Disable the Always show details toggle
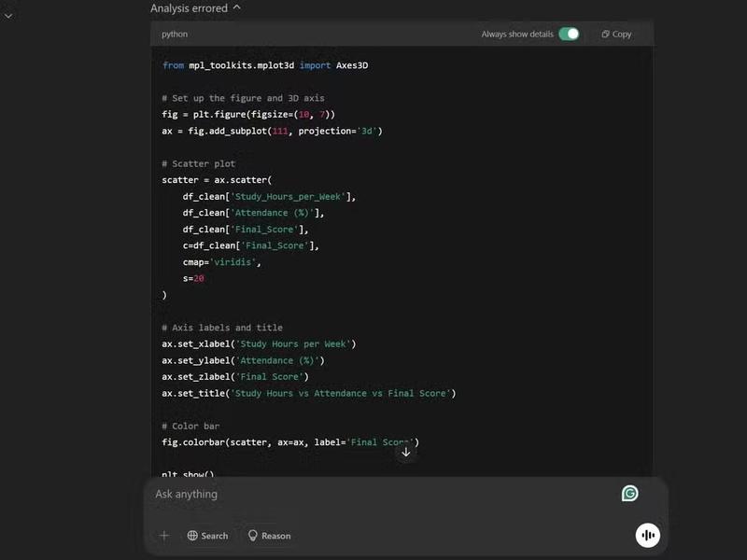 tap(568, 34)
